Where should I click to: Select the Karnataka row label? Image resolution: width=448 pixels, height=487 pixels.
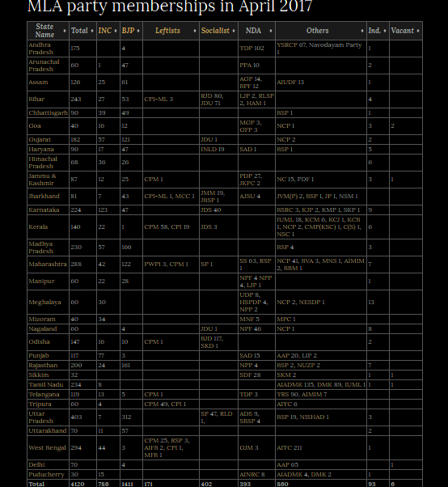tap(48, 210)
